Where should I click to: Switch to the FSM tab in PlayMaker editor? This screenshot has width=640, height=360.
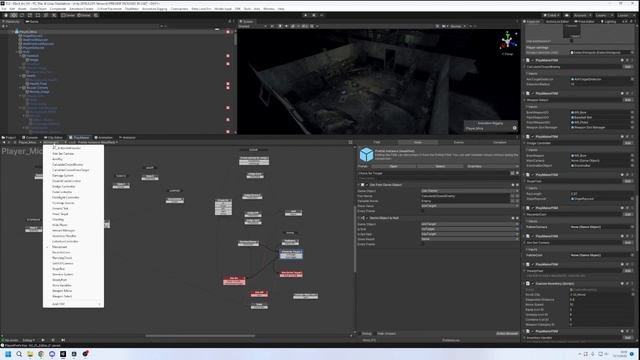coord(377,142)
